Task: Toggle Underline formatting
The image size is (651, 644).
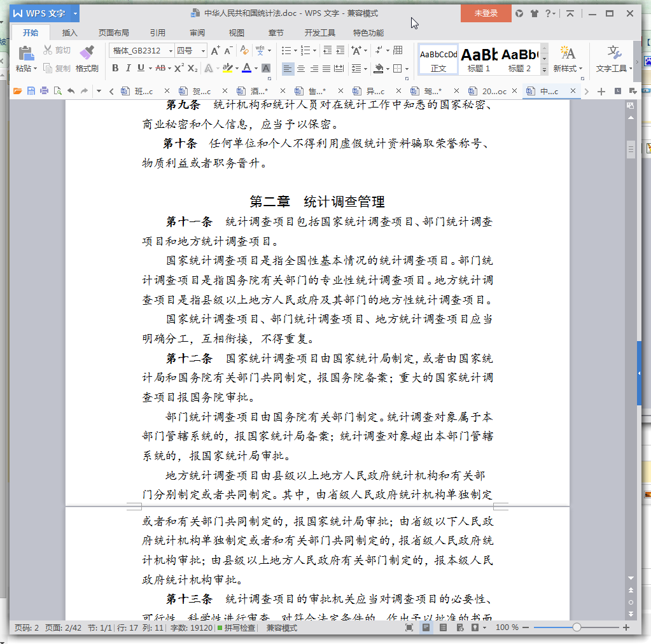Action: (x=141, y=68)
